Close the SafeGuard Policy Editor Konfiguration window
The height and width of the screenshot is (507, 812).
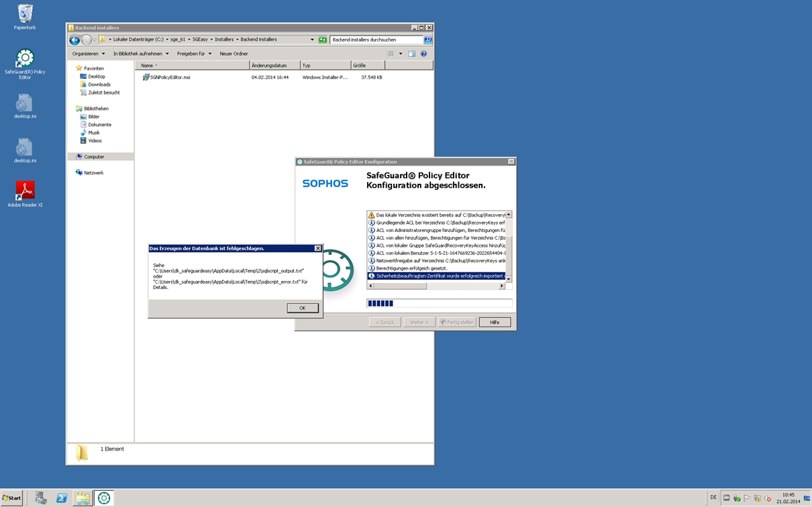[511, 162]
